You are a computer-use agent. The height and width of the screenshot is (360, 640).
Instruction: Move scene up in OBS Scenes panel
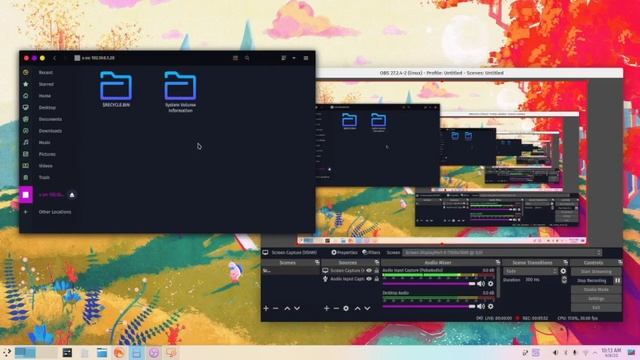coord(287,309)
